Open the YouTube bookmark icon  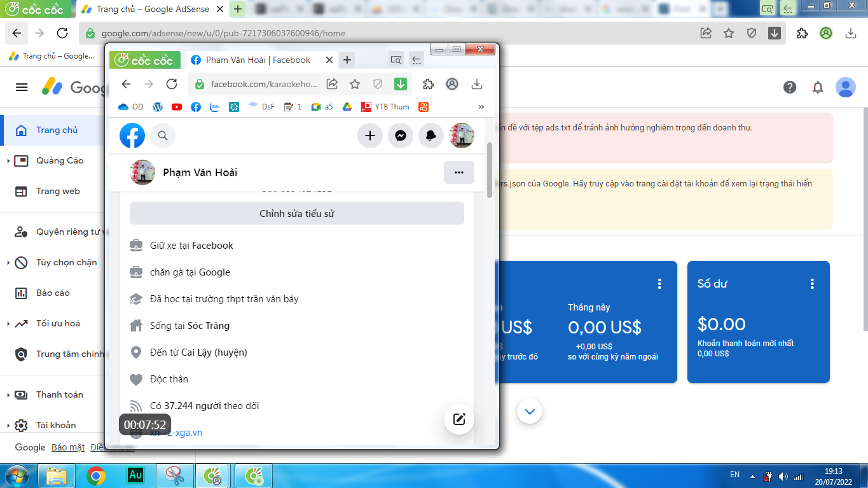(x=177, y=107)
